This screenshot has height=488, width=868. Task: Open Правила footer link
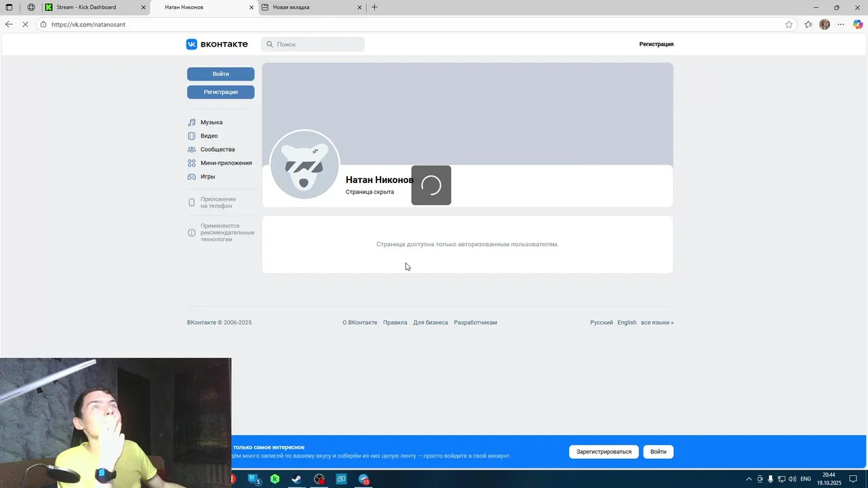[x=395, y=323]
